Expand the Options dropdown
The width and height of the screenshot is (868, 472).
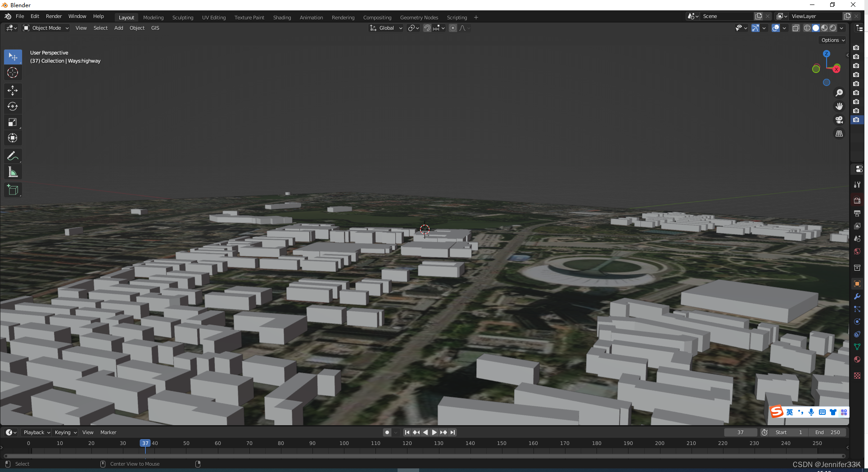(833, 40)
